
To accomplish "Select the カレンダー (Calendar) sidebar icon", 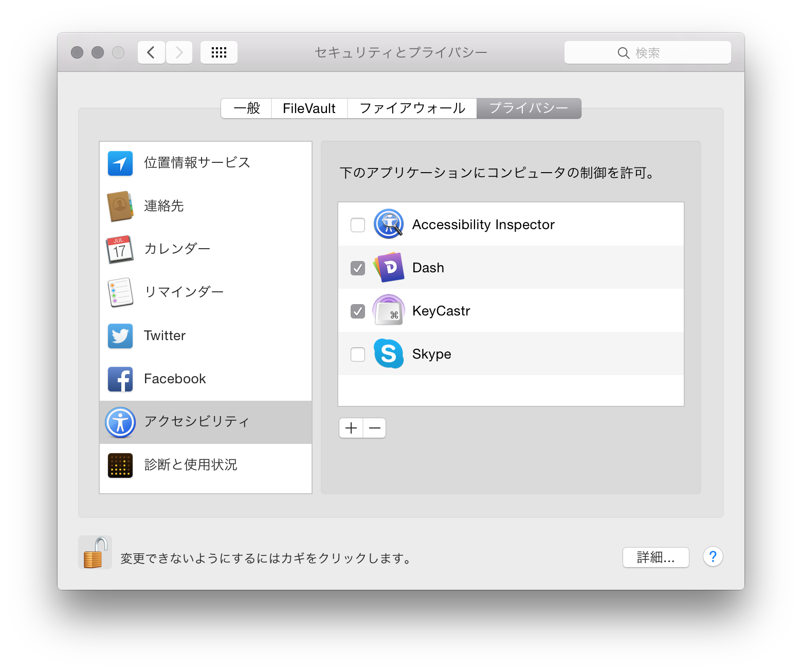I will pyautogui.click(x=120, y=249).
